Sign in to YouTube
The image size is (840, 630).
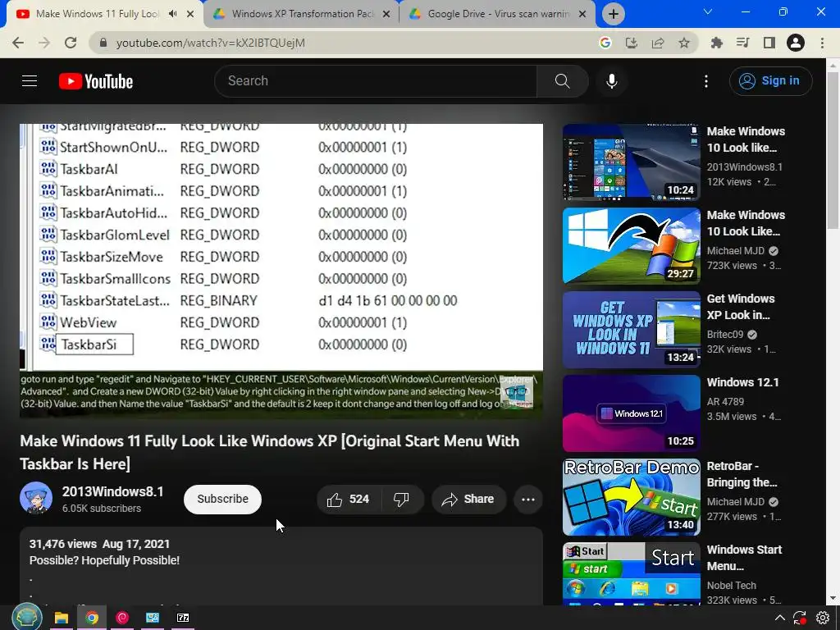click(x=770, y=81)
